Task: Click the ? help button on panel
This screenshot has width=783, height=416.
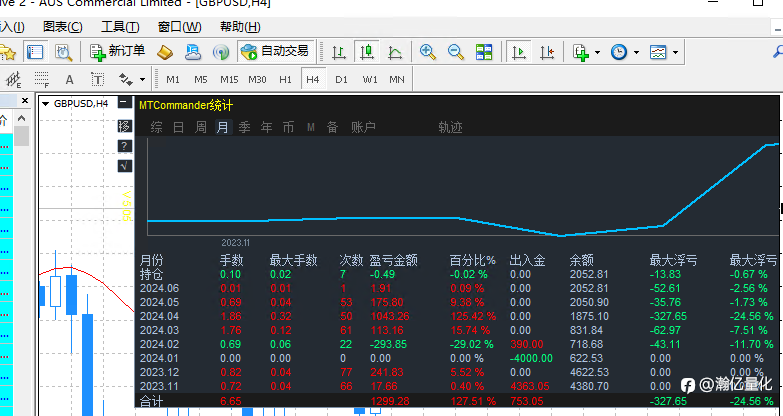Action: [124, 146]
